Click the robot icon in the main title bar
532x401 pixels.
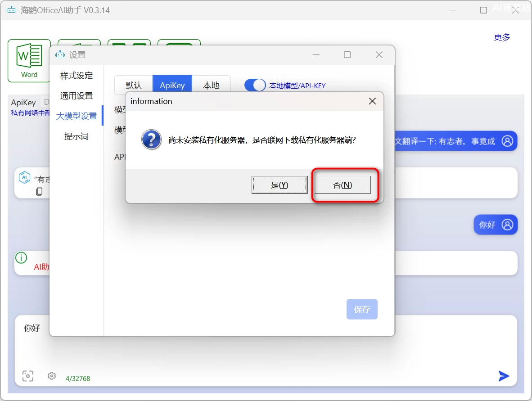tap(11, 9)
